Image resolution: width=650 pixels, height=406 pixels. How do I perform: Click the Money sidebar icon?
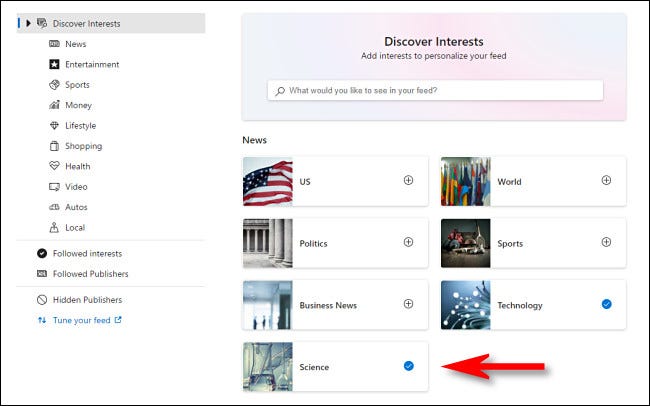[55, 105]
